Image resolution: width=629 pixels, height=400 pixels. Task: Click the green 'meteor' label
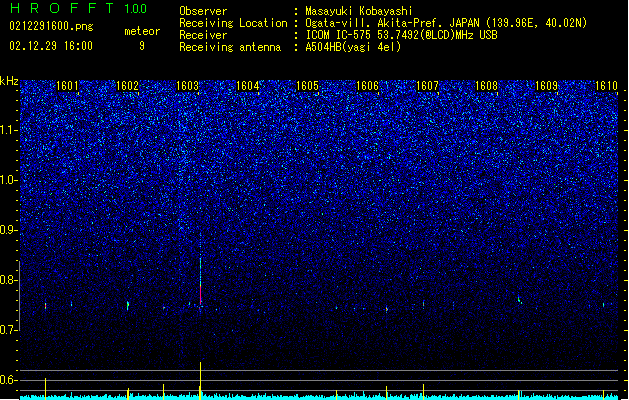pos(142,31)
